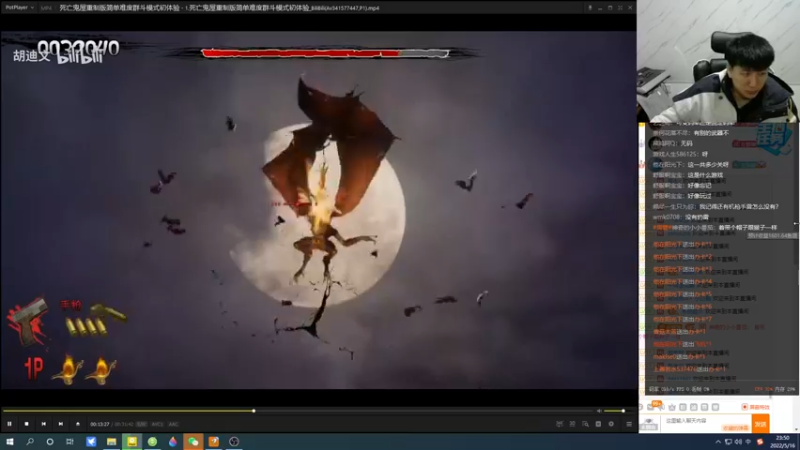
Task: Open the PotPlayer main menu dropdown
Action: 19,8
